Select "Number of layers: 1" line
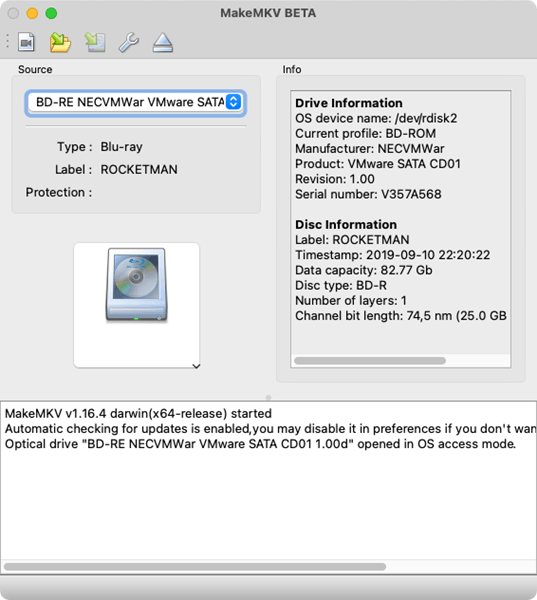 click(351, 300)
